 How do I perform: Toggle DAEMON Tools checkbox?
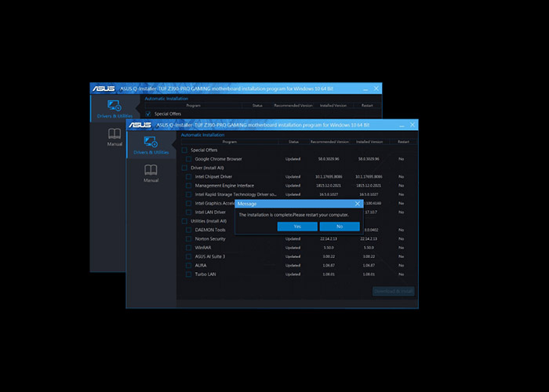point(189,230)
